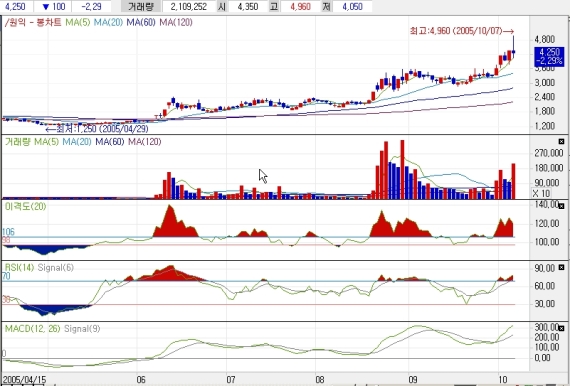Click the last candlestick with long upper wick

(513, 47)
